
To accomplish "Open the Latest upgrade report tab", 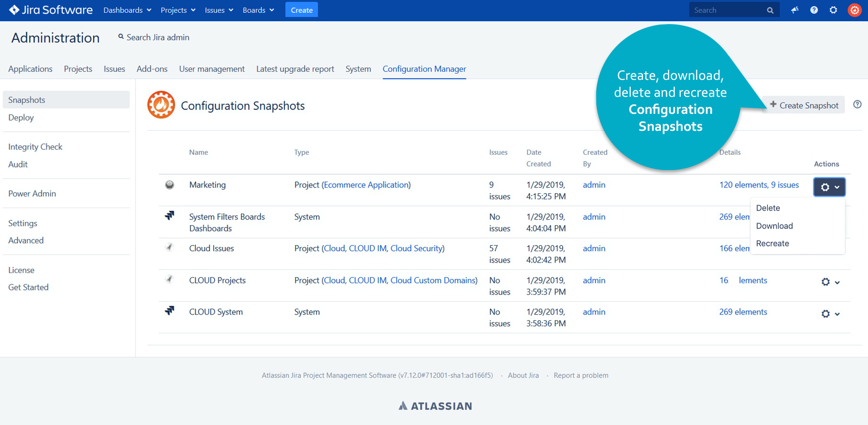I will (x=295, y=69).
